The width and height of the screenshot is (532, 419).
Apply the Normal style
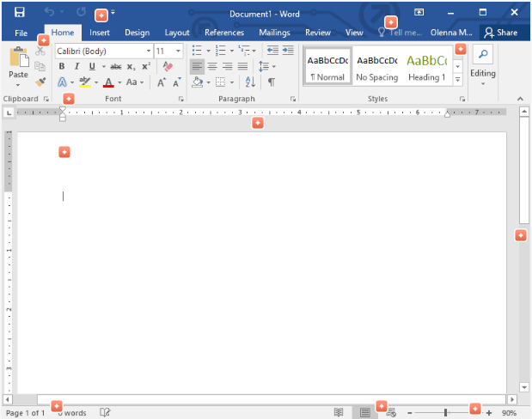coord(327,66)
